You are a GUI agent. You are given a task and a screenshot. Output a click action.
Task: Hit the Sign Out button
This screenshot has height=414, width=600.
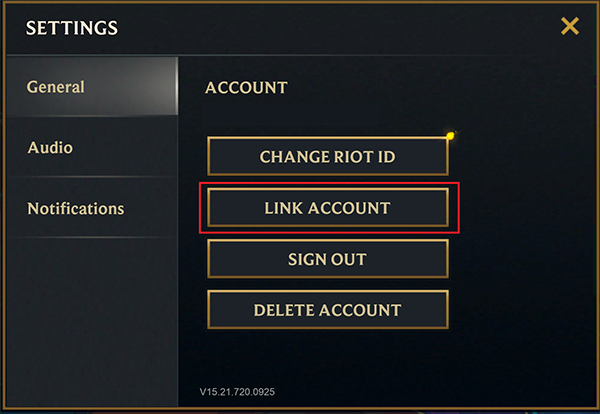pyautogui.click(x=327, y=259)
